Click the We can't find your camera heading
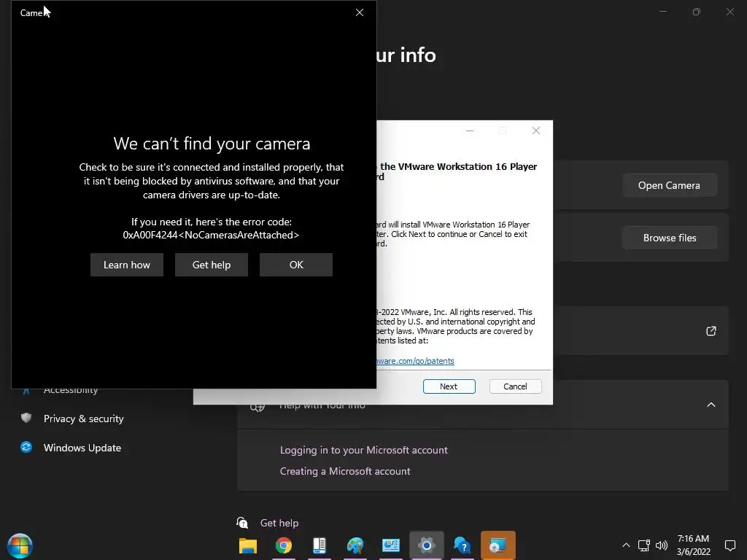 point(212,144)
